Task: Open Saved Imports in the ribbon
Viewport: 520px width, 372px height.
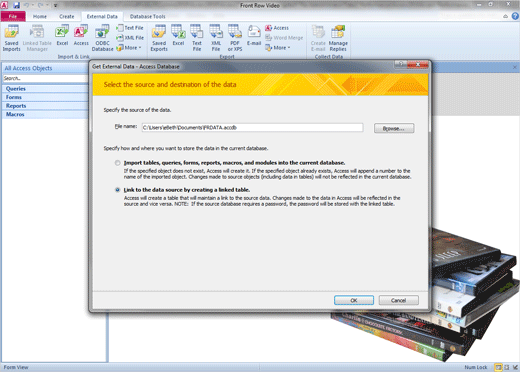Action: [x=11, y=38]
